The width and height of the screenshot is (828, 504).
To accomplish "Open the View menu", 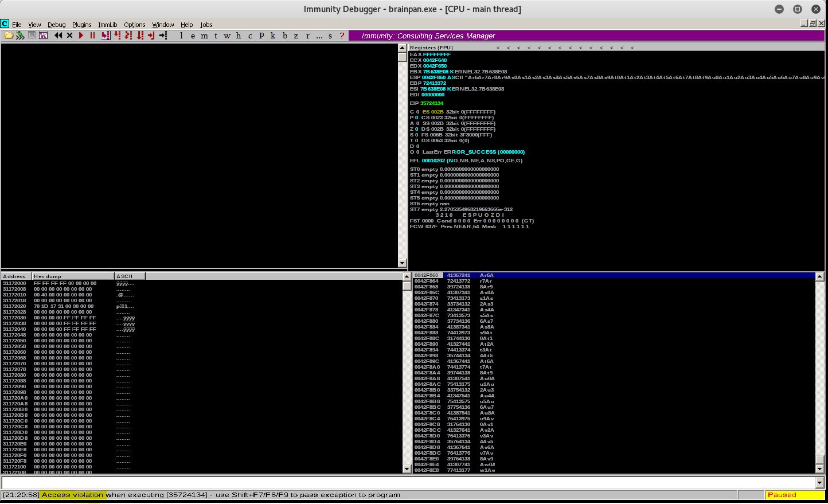I will coord(34,25).
